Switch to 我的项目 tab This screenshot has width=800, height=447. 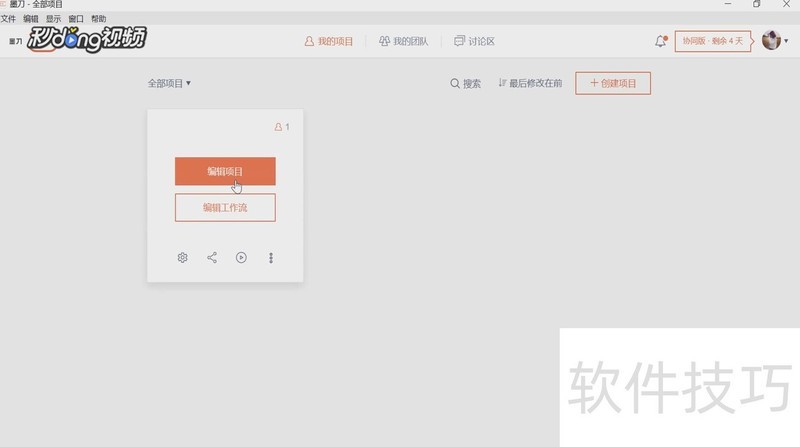point(329,41)
